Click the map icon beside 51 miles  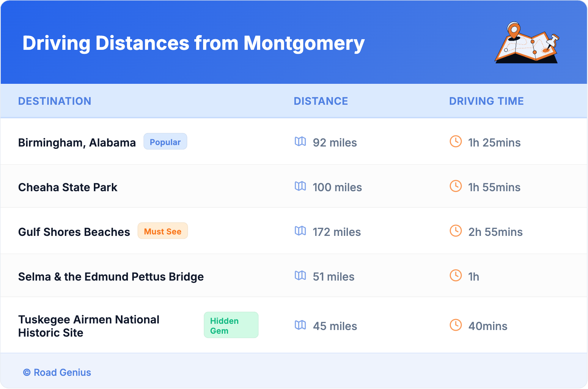coord(300,275)
